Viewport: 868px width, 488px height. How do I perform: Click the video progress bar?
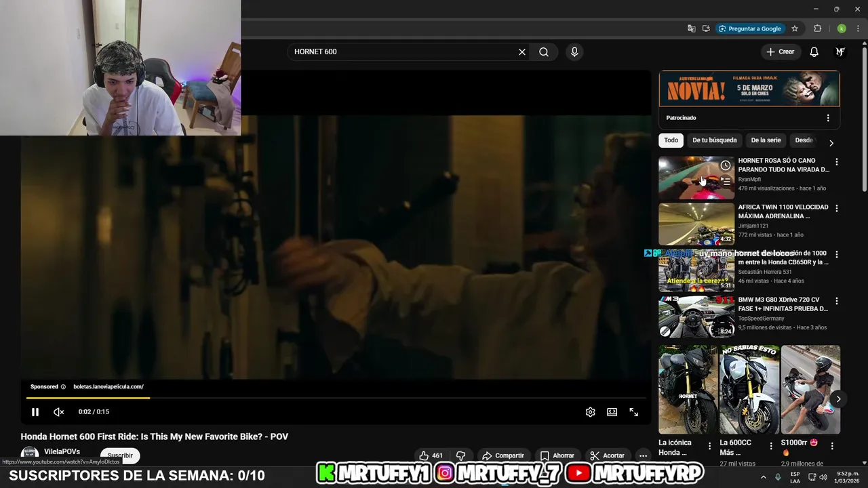tap(336, 398)
